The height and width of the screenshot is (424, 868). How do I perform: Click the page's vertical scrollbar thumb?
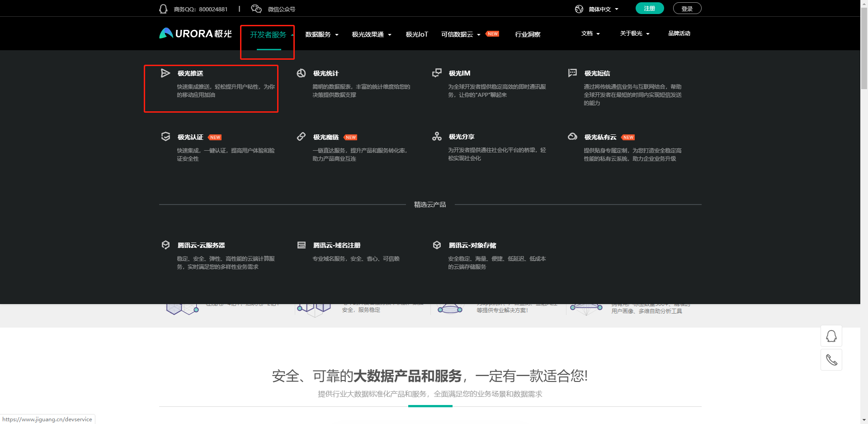pos(864,48)
